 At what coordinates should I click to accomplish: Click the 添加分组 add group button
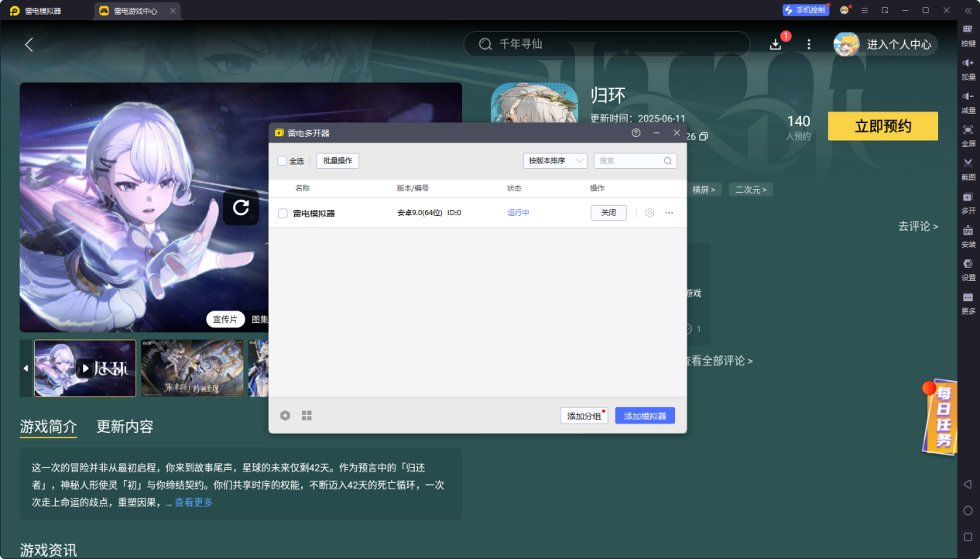point(584,416)
